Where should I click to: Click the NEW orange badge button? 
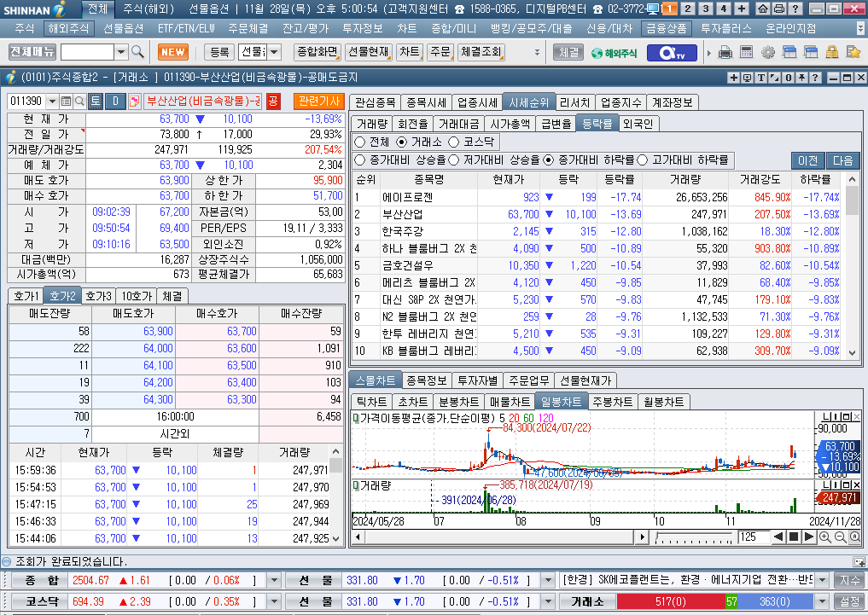pyautogui.click(x=173, y=52)
